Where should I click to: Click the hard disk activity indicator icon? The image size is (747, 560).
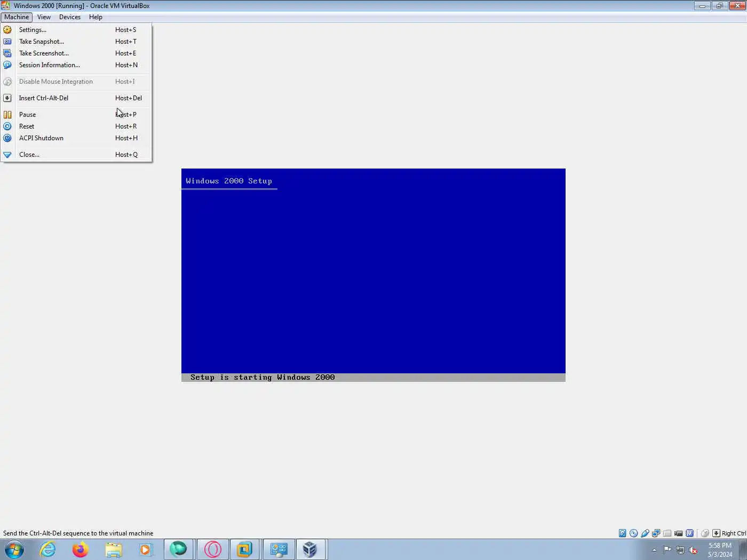click(622, 533)
